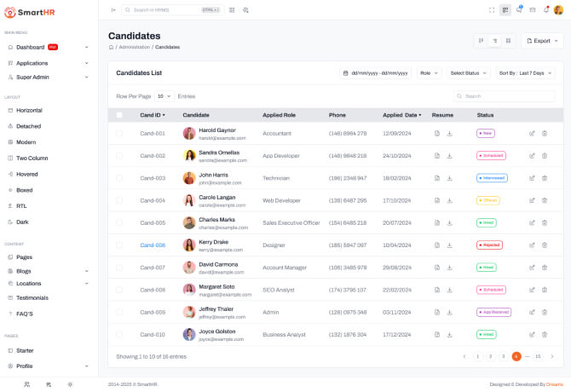Viewport: 571px width, 392px height.
Task: Open the Export dropdown
Action: click(x=542, y=40)
